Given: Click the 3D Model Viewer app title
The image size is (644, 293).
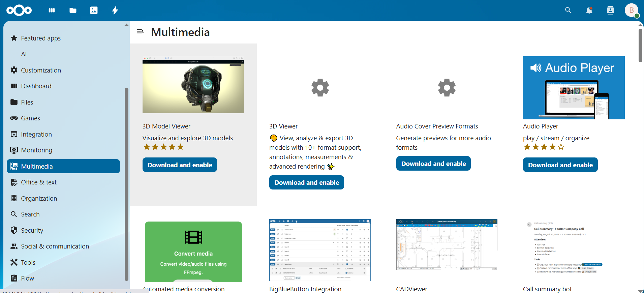Looking at the screenshot, I should point(166,126).
